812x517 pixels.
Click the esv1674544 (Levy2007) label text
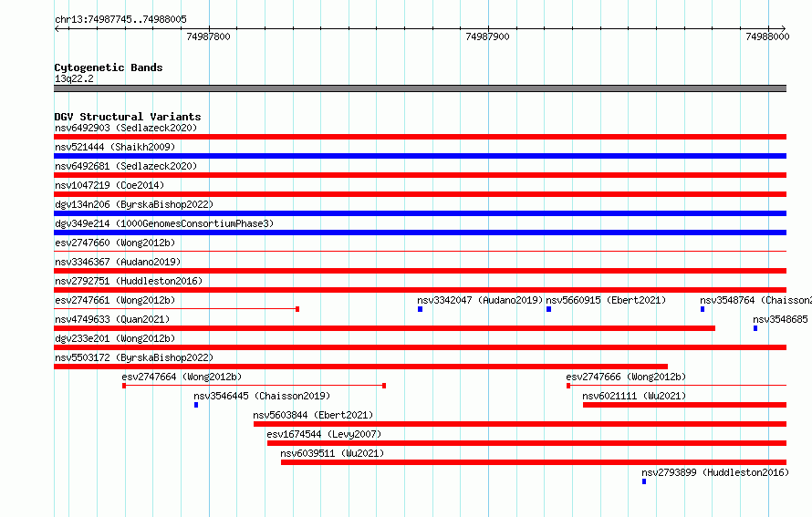(324, 434)
